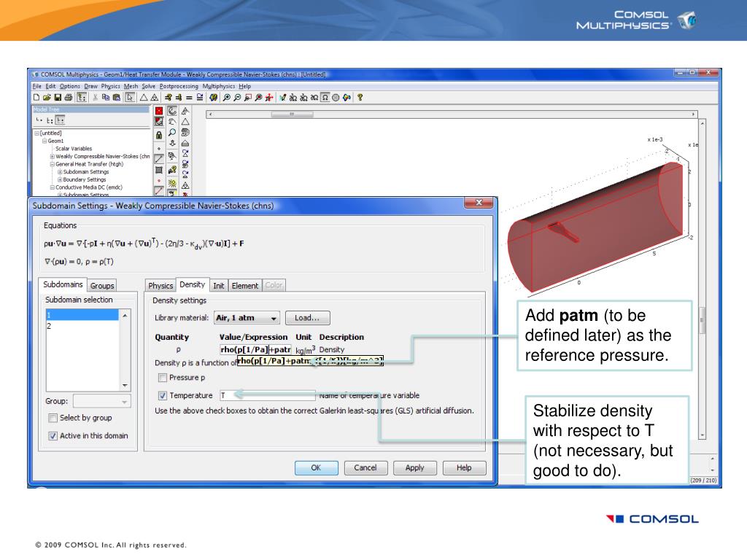The height and width of the screenshot is (560, 747).
Task: Click the magnifier icon in the vertical toolbar
Action: pos(172,133)
